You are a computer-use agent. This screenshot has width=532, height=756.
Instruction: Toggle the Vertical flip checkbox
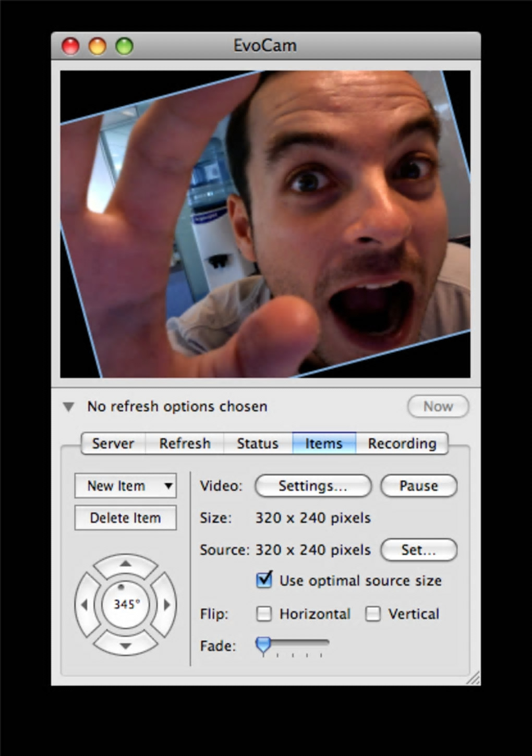coord(372,614)
